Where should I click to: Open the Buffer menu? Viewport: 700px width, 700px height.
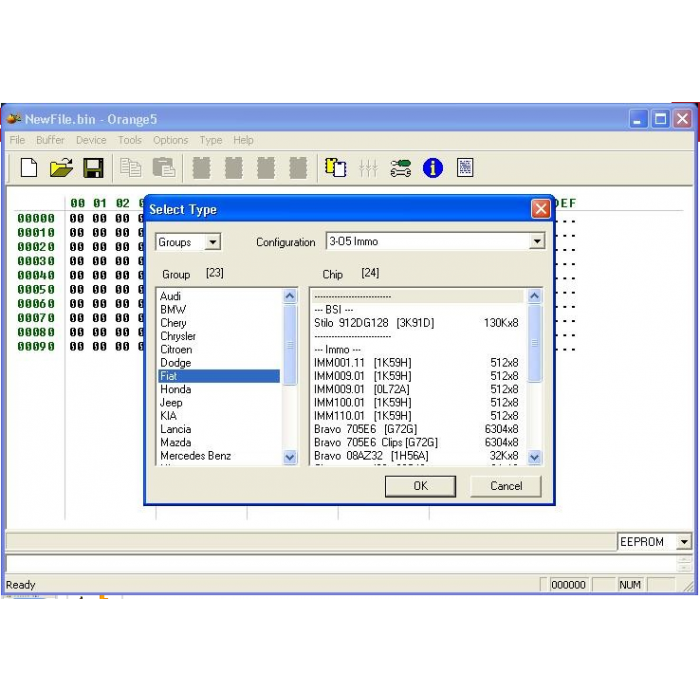point(50,140)
